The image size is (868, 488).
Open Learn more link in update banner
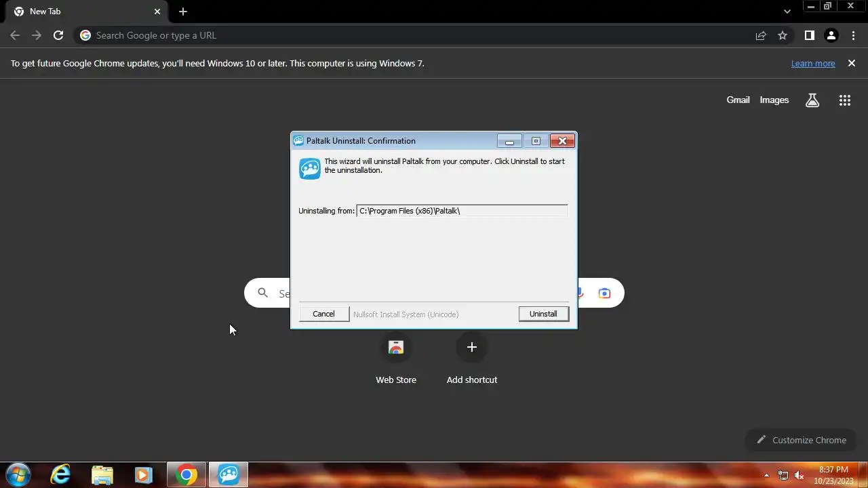[x=813, y=63]
